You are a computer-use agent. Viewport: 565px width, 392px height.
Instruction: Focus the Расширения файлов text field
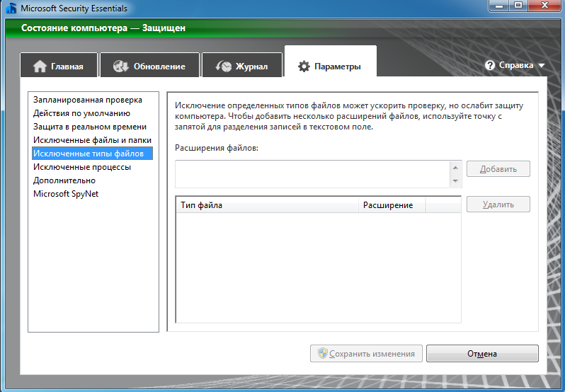pyautogui.click(x=312, y=174)
